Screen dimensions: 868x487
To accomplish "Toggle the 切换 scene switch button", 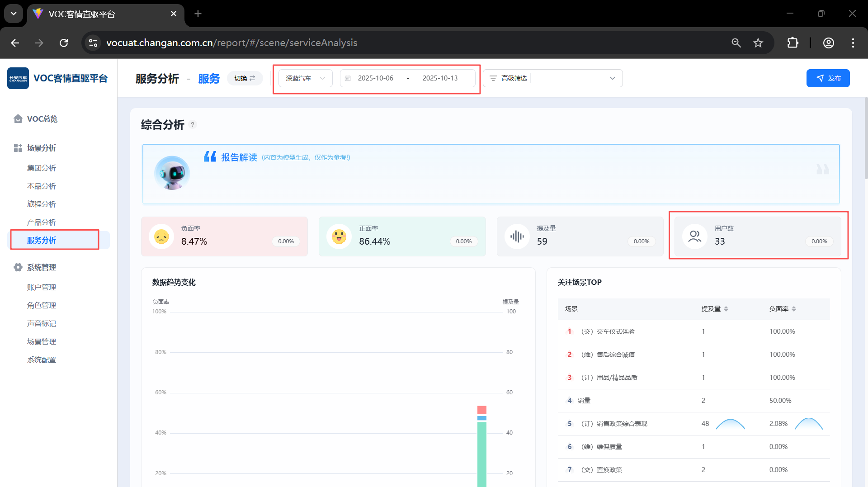I will (245, 78).
